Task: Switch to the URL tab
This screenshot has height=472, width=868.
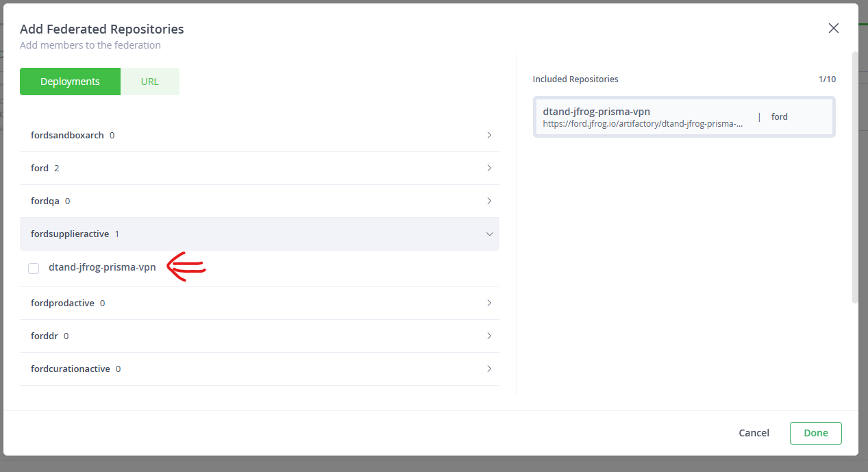Action: click(150, 82)
